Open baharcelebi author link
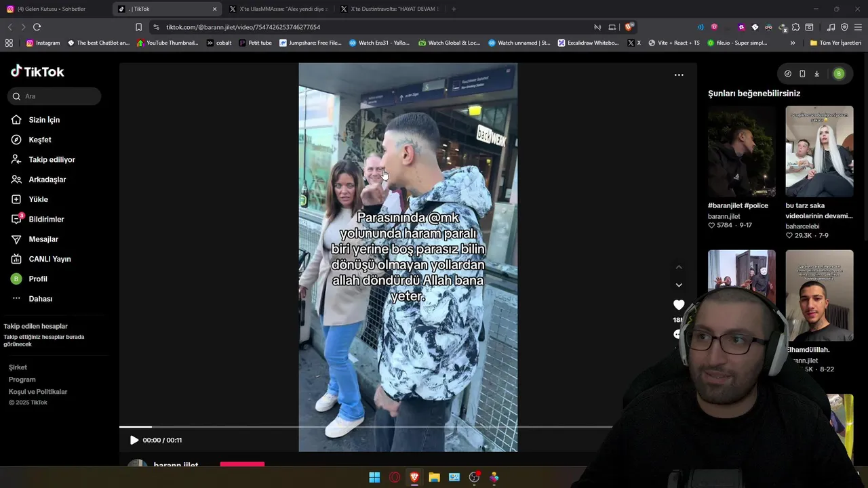This screenshot has height=488, width=868. [x=803, y=226]
